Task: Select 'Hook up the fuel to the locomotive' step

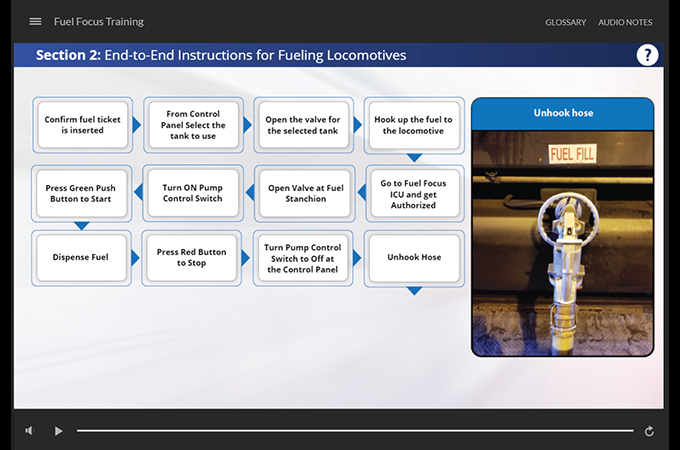Action: [x=414, y=125]
